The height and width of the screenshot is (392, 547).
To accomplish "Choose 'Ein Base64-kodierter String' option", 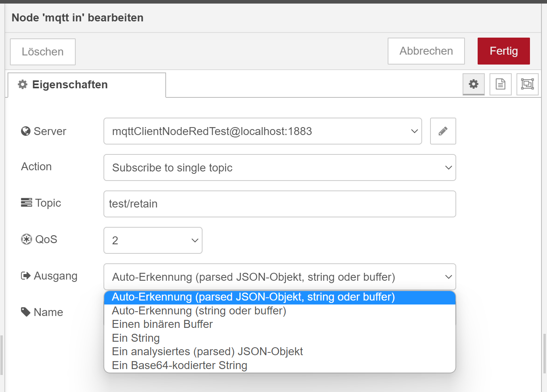I will [180, 365].
